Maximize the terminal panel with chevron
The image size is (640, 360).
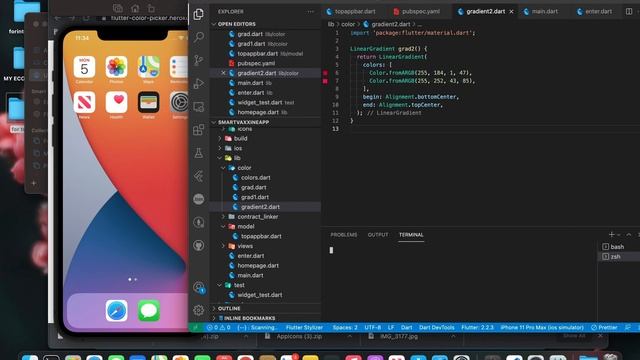click(629, 234)
